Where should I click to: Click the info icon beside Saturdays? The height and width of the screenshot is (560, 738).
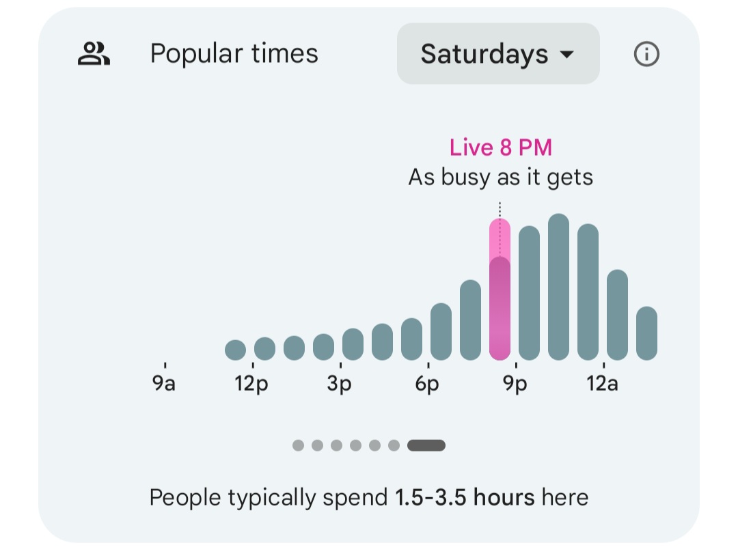click(646, 54)
